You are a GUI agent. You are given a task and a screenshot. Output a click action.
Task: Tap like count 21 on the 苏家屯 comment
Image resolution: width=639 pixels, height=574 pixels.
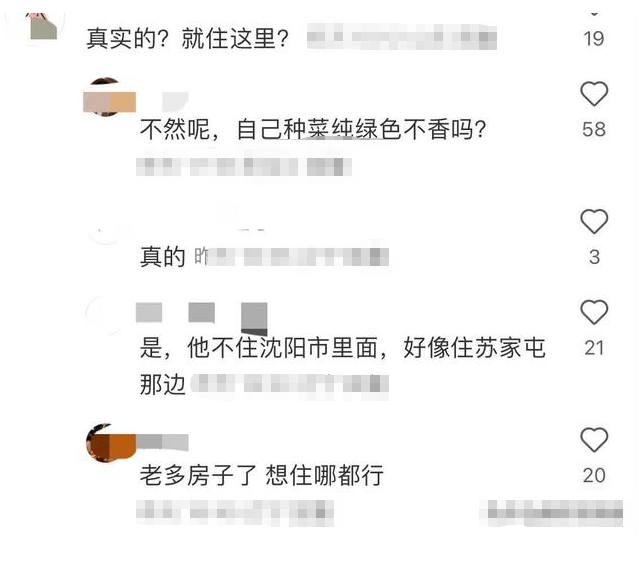594,348
